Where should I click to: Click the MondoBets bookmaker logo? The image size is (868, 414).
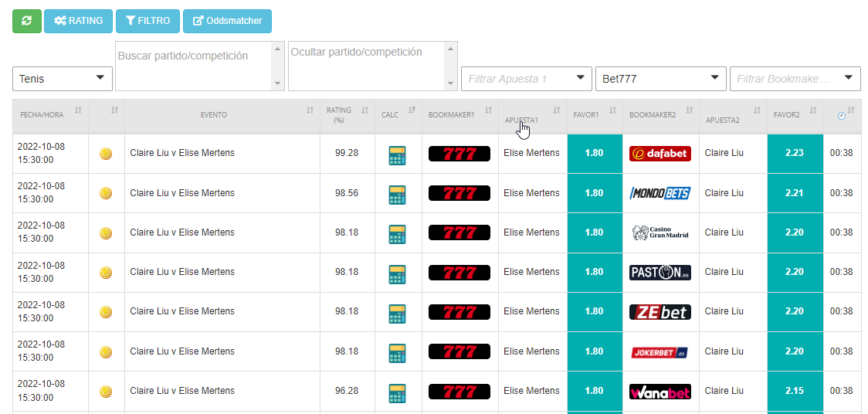[x=659, y=193]
